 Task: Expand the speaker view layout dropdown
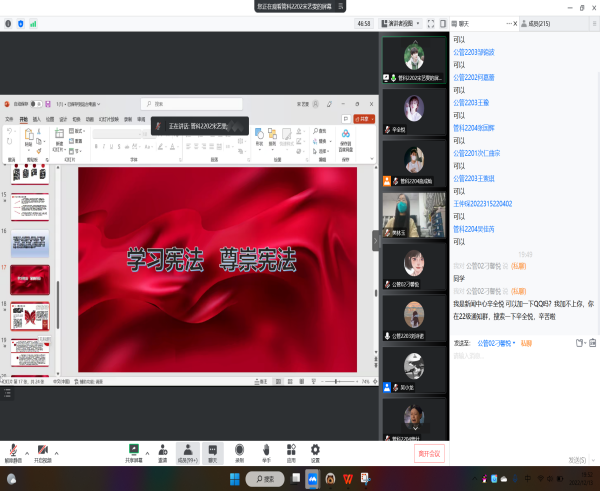[420, 23]
